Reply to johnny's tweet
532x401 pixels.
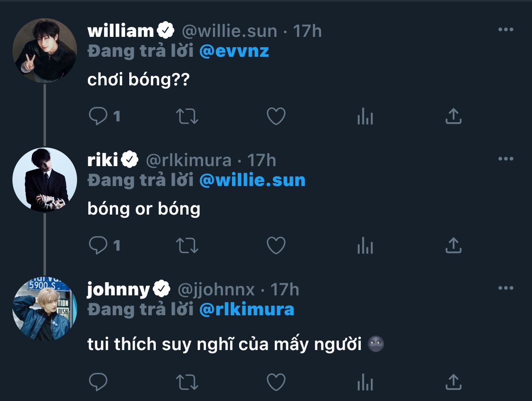[x=98, y=382]
